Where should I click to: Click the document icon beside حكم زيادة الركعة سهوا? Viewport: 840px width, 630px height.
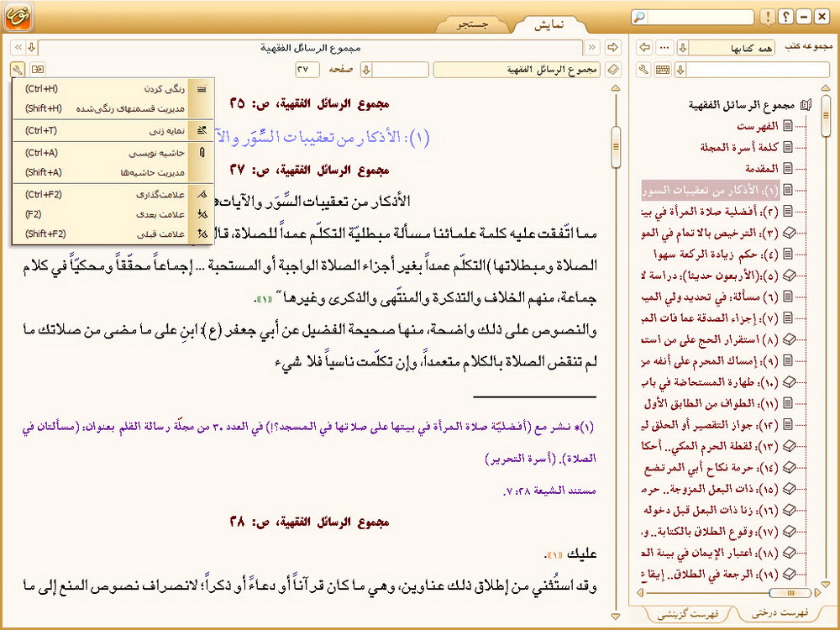788,254
